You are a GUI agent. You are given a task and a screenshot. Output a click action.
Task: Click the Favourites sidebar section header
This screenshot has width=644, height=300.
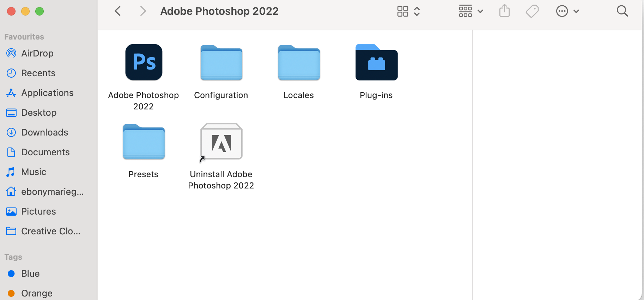(x=24, y=37)
